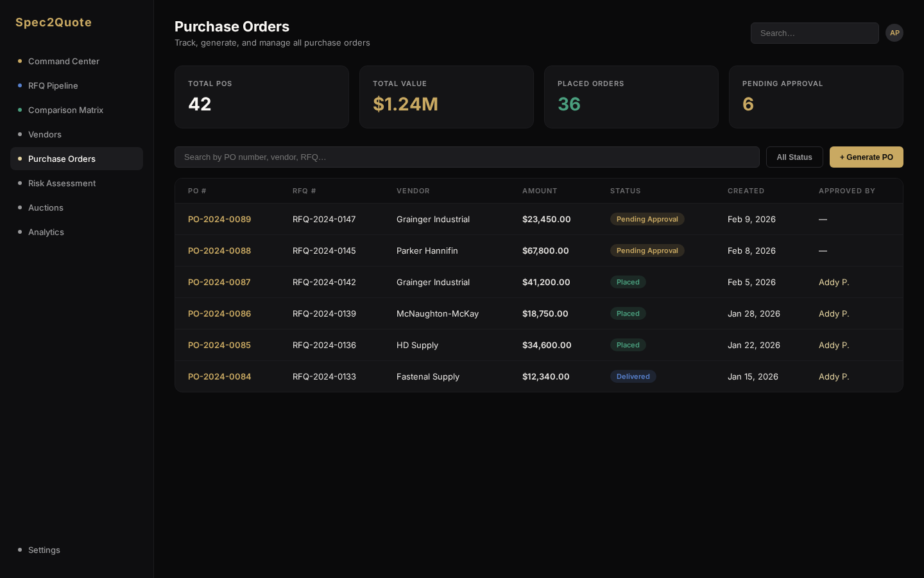Viewport: 924px width, 578px height.
Task: Navigate to Command Center
Action: tap(64, 61)
